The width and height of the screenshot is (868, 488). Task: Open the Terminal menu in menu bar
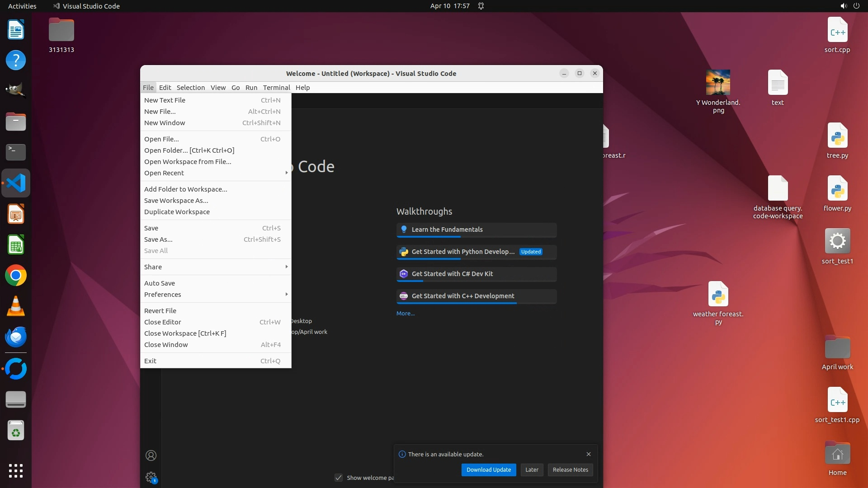click(x=276, y=88)
